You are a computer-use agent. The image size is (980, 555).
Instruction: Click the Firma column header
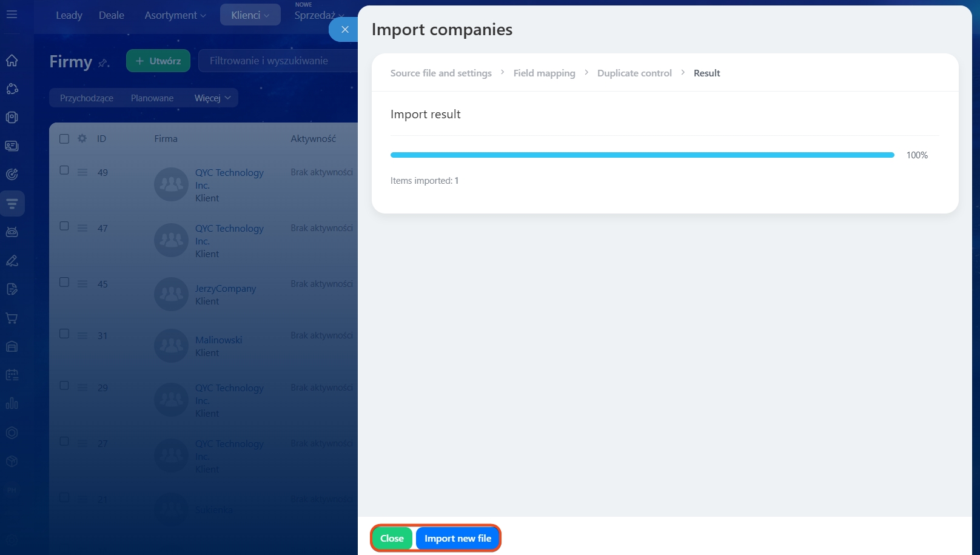(166, 139)
